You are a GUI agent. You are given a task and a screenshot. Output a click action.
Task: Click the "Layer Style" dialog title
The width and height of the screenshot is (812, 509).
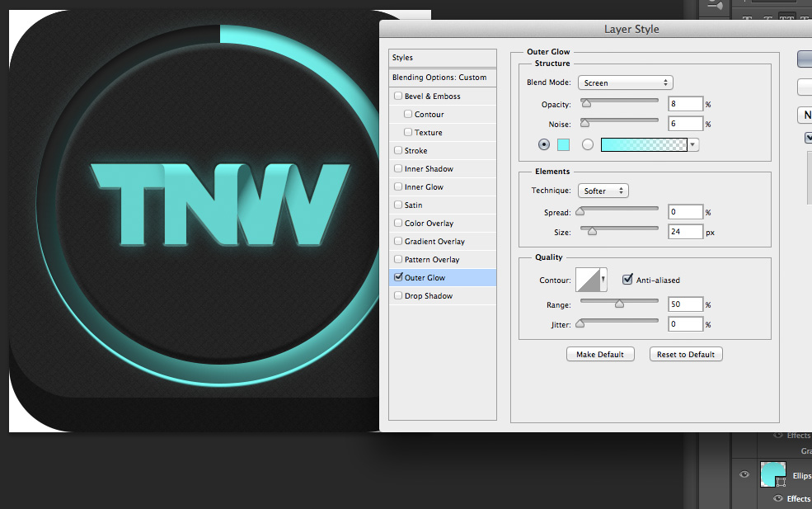[631, 29]
